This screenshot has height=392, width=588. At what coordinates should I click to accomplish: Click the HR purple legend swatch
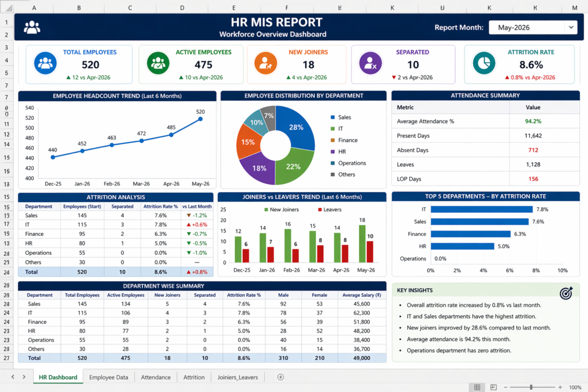(x=332, y=152)
